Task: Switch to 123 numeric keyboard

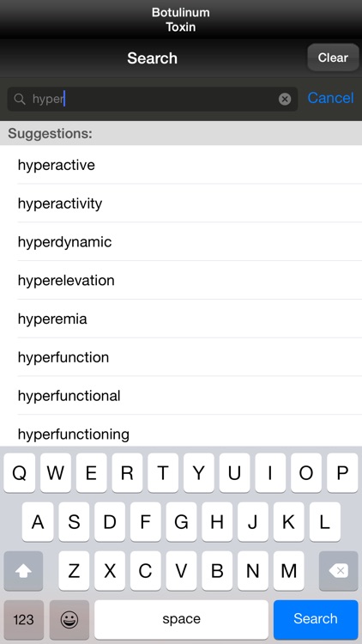Action: [23, 619]
